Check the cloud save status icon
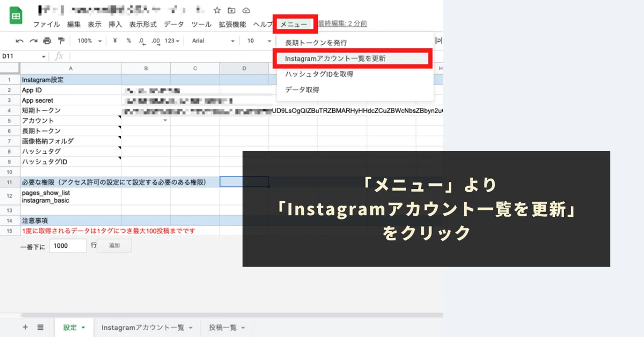The width and height of the screenshot is (644, 337). click(x=246, y=10)
